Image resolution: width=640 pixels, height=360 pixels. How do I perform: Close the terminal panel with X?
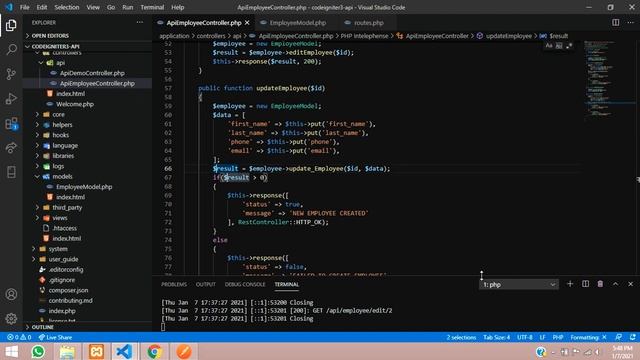point(631,284)
